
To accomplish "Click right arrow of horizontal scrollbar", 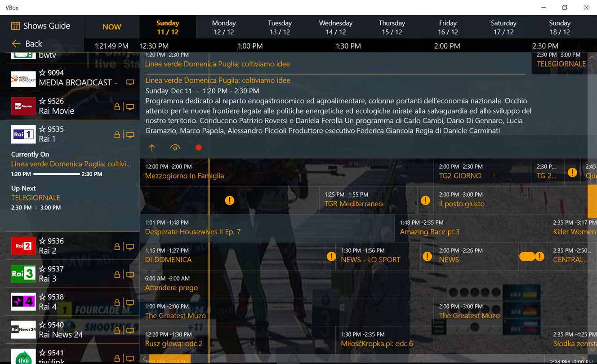I will tap(583, 359).
